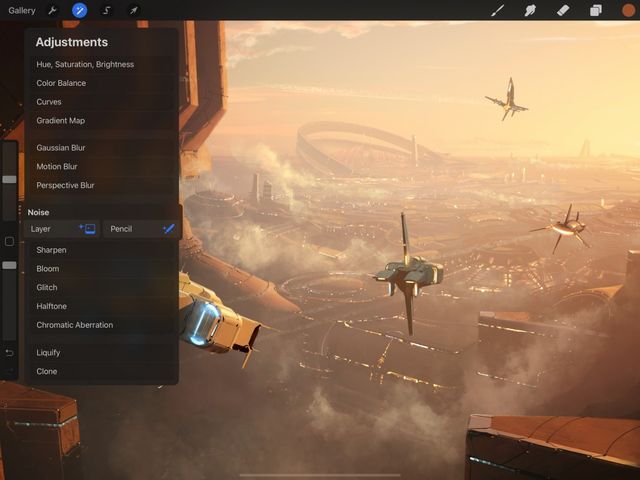The height and width of the screenshot is (480, 640).
Task: Tap the Adjustments magic wand icon
Action: pyautogui.click(x=80, y=11)
